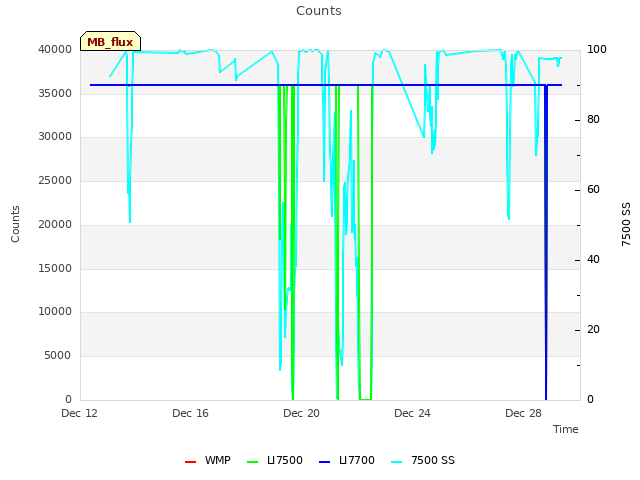This screenshot has width=640, height=480.
Task: Click the Dec 24 x-axis tick
Action: tap(412, 413)
